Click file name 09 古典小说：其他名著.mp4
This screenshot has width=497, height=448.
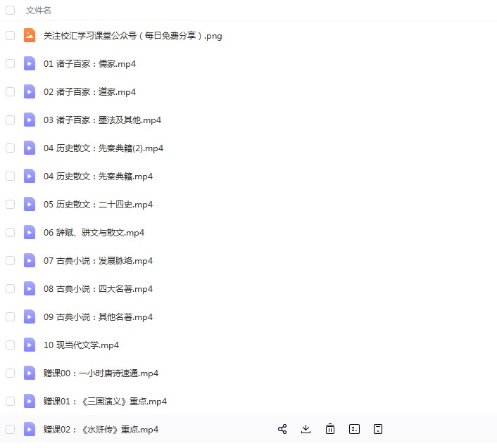(99, 316)
